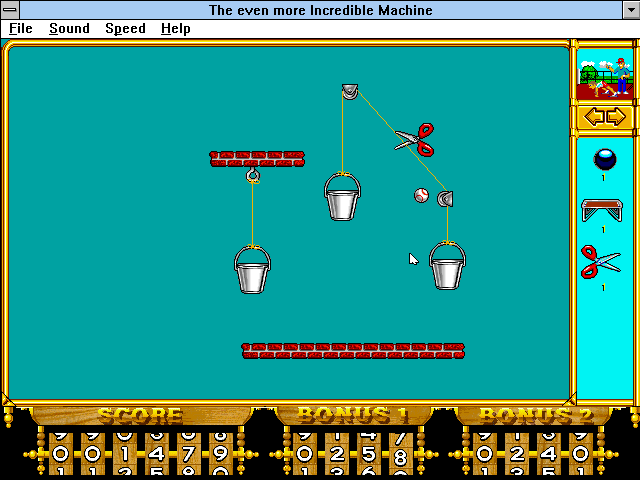This screenshot has height=480, width=640.
Task: Pick the bowling ball from the parts bin
Action: coord(604,159)
